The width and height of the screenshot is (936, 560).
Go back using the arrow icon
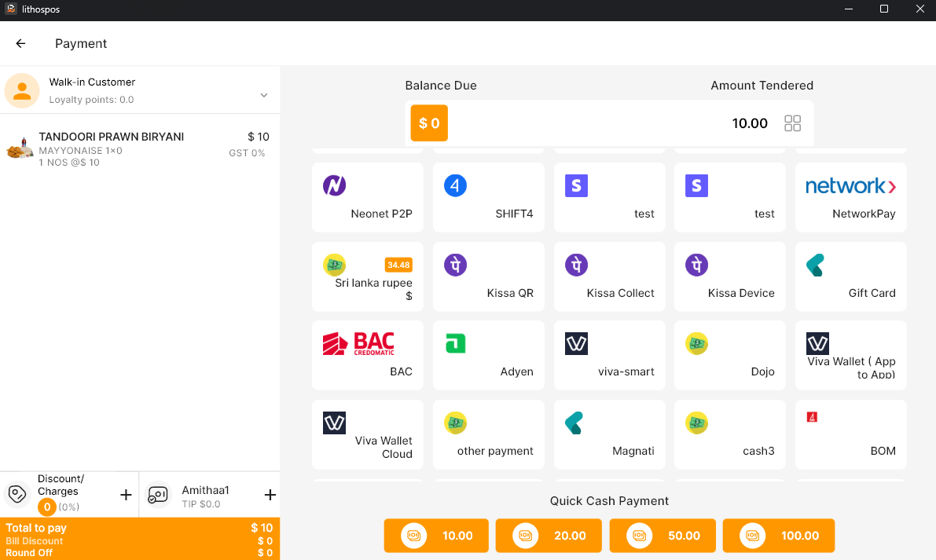click(21, 44)
